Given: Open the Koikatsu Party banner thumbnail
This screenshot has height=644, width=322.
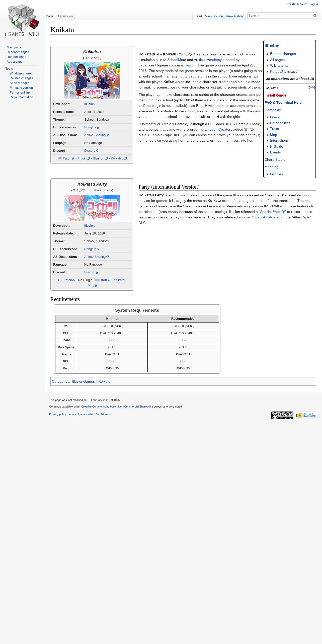Looking at the screenshot, I should click(92, 208).
